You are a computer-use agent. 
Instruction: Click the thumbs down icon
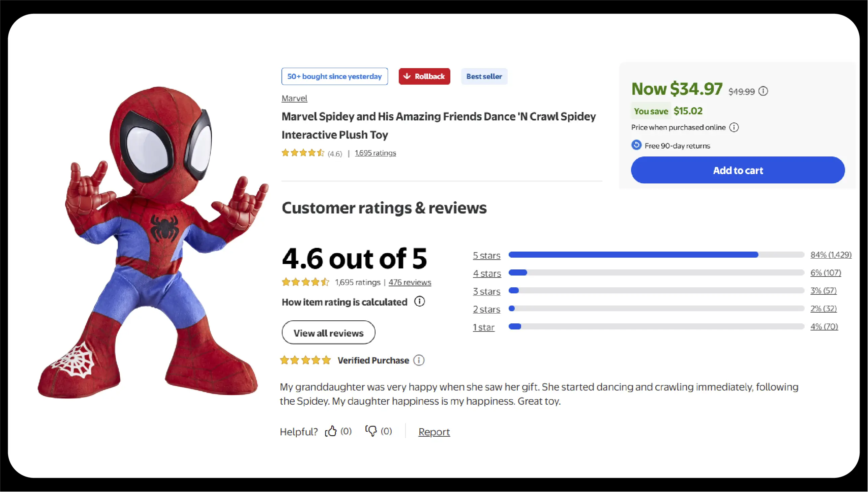(x=371, y=431)
